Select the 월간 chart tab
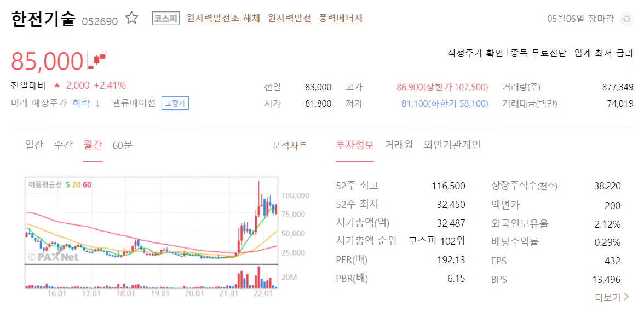 point(93,145)
